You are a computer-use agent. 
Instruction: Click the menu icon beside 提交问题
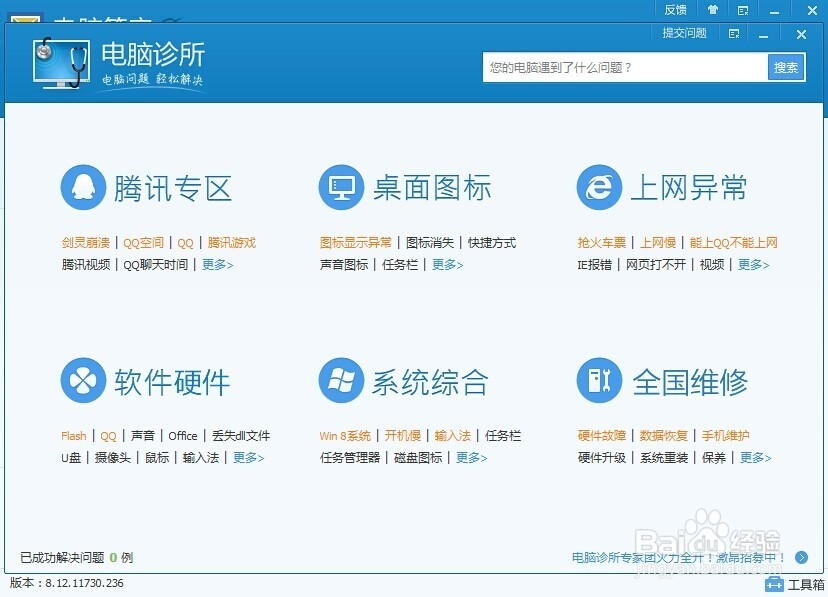pos(734,34)
